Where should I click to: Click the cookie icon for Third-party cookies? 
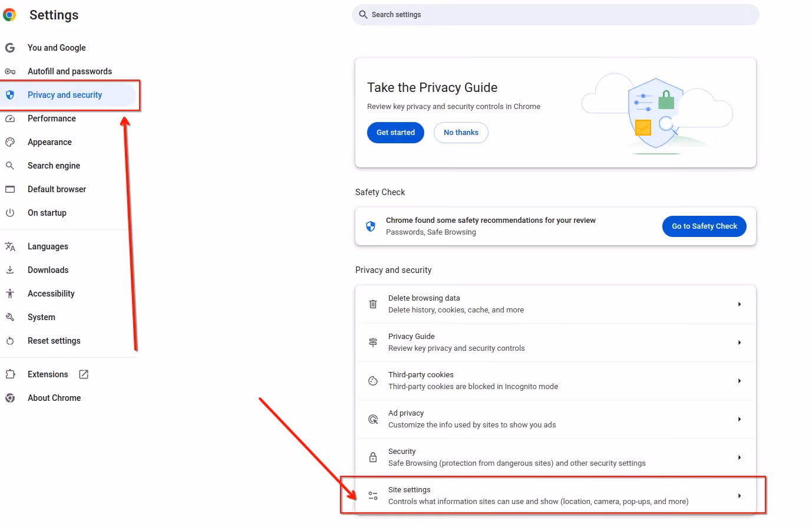[373, 381]
